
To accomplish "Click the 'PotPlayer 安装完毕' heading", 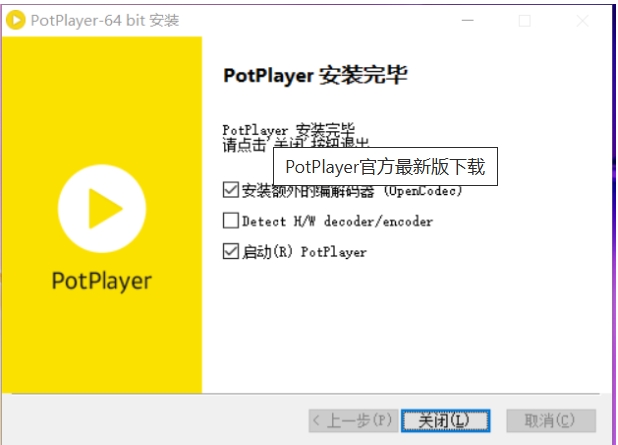I will pyautogui.click(x=315, y=75).
